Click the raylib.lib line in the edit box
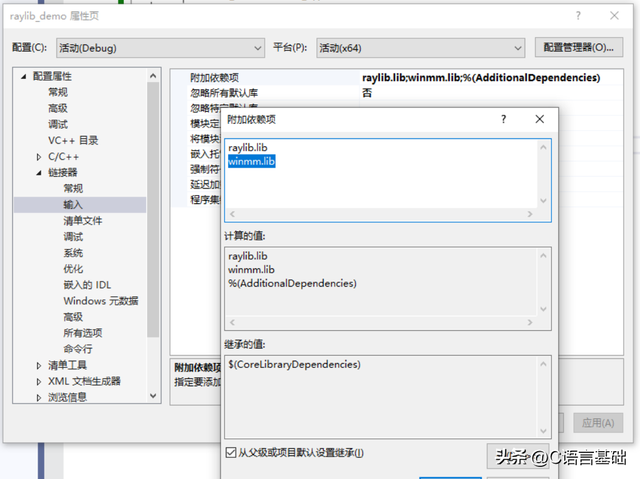 (248, 148)
